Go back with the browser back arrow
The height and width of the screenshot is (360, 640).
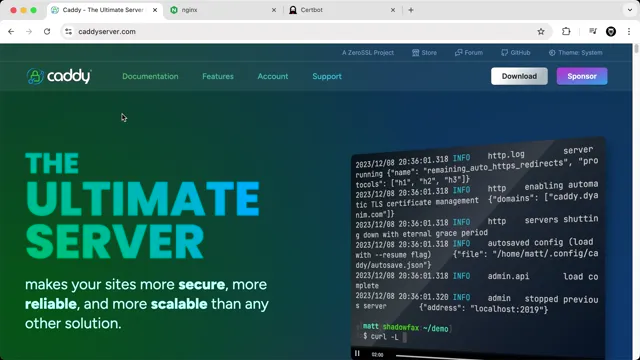11,31
